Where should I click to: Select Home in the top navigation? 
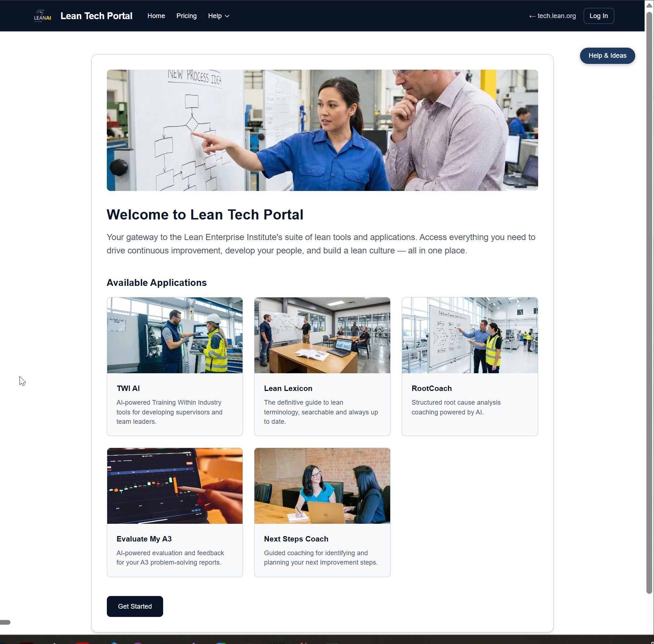pyautogui.click(x=156, y=16)
